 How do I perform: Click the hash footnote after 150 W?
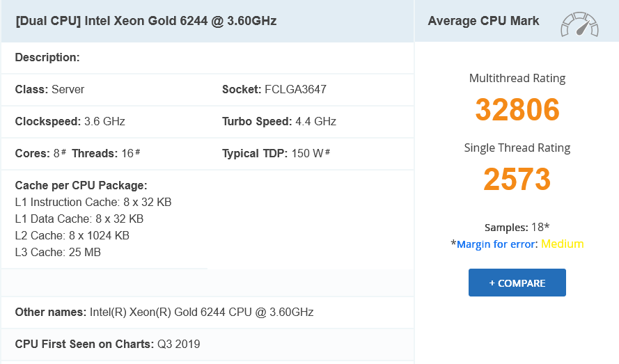(327, 152)
